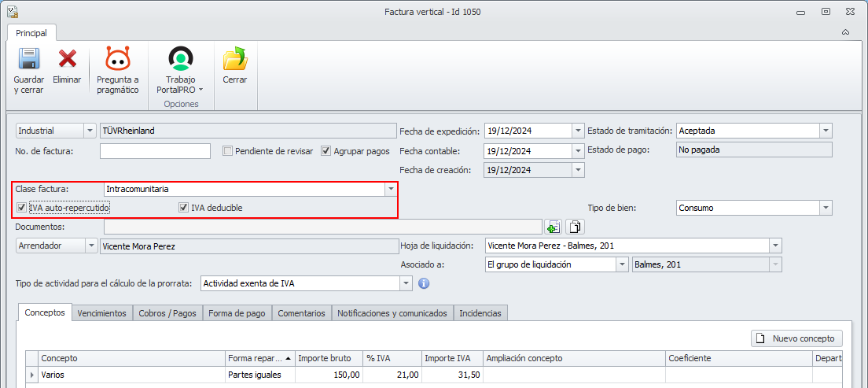Viewport: 868px width, 388px height.
Task: Click the application icon in title bar
Action: 12,10
